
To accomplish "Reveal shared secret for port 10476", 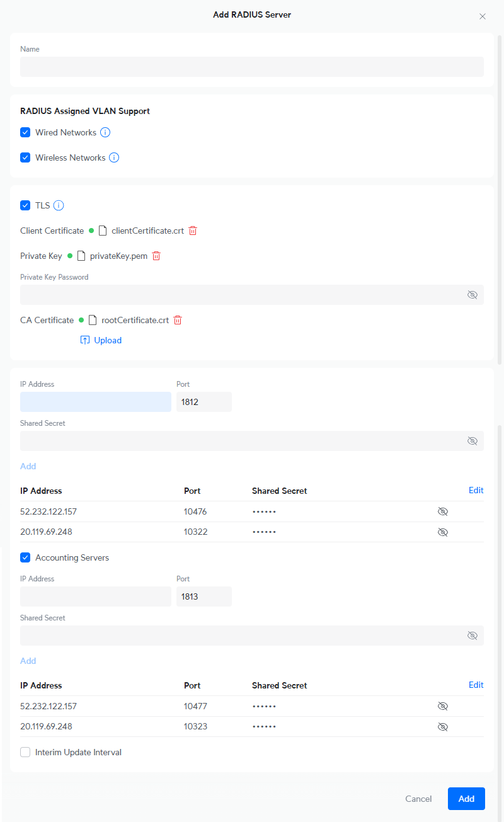I will (443, 511).
